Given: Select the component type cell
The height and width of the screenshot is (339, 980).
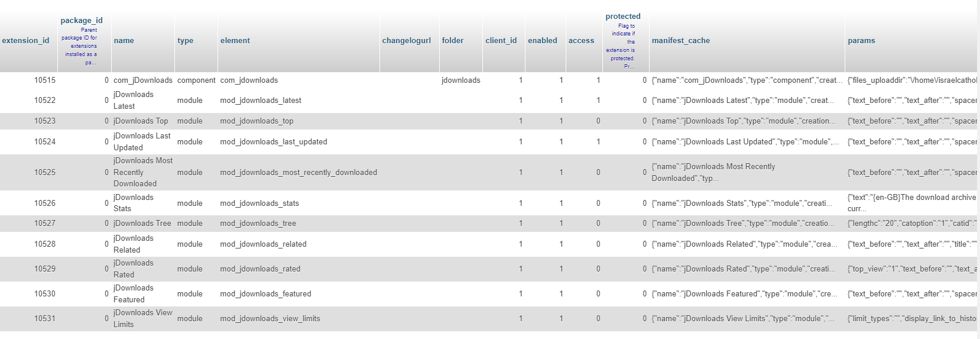Looking at the screenshot, I should (x=196, y=80).
